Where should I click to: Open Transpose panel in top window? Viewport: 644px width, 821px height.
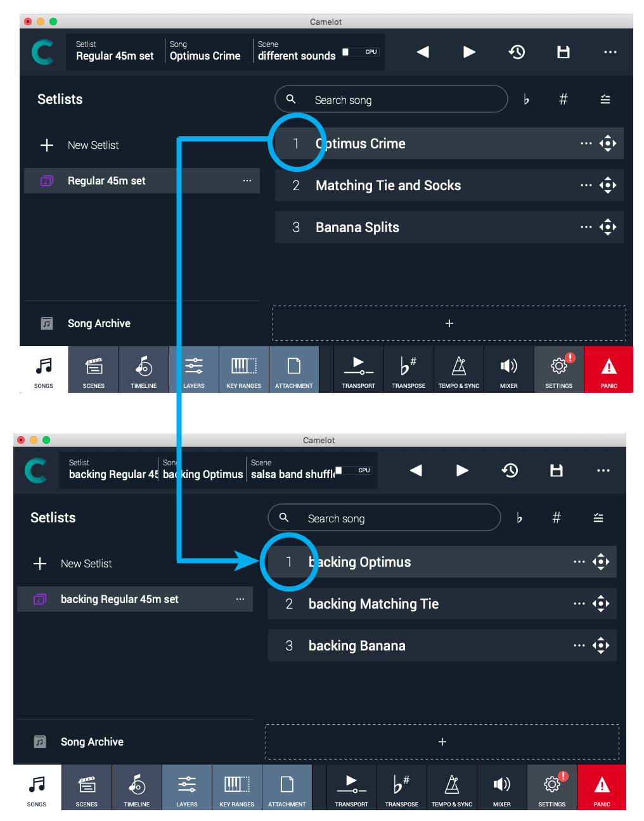click(409, 370)
